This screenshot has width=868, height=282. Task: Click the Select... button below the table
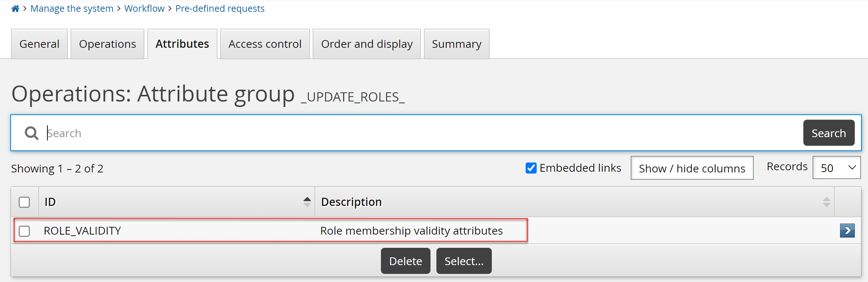464,261
